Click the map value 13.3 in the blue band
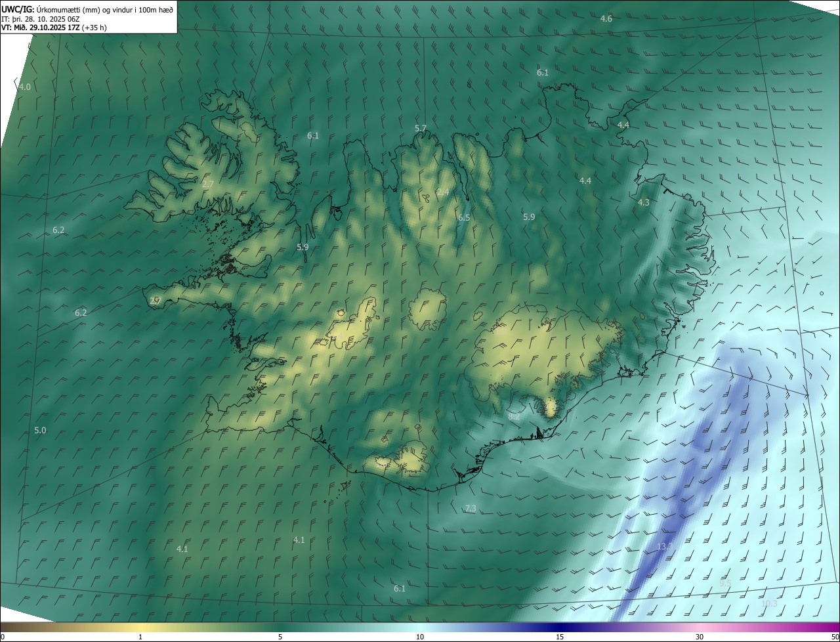 [665, 546]
